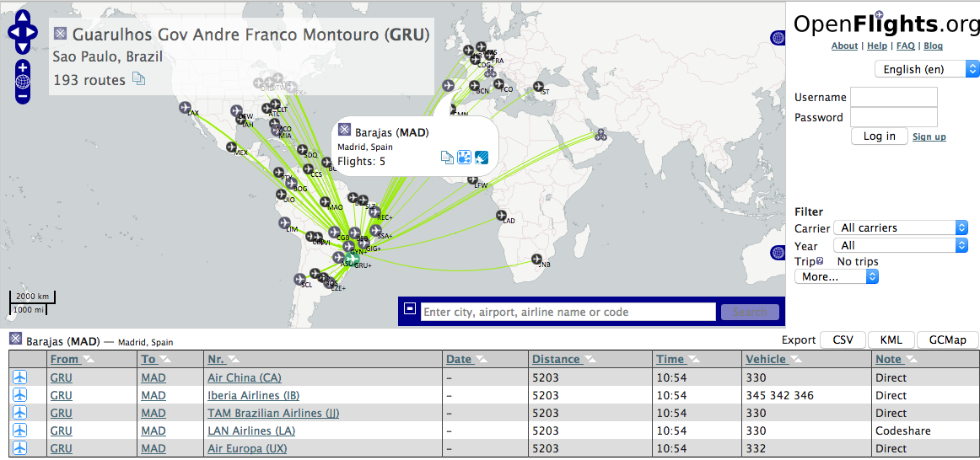This screenshot has height=460, width=980.
Task: Open TAM Brazilian Airlines (JJ) link
Action: click(x=274, y=413)
